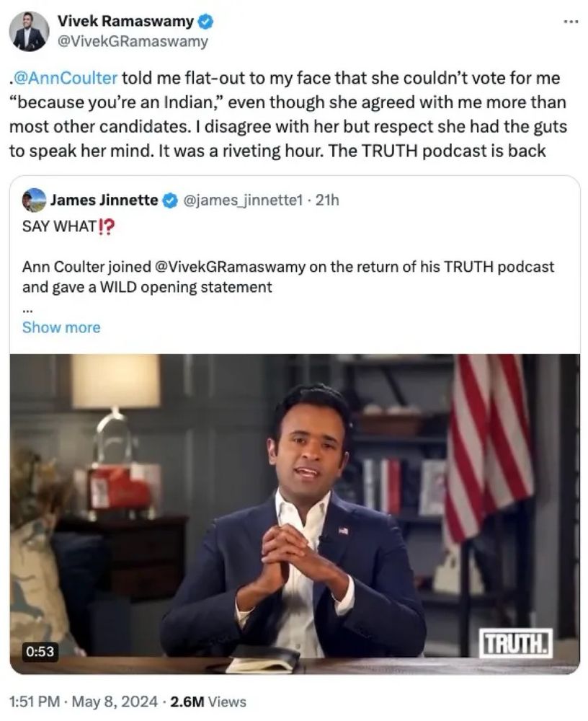This screenshot has height=721, width=588.
Task: Click the Vivek Ramaswamy display name
Action: 125,21
